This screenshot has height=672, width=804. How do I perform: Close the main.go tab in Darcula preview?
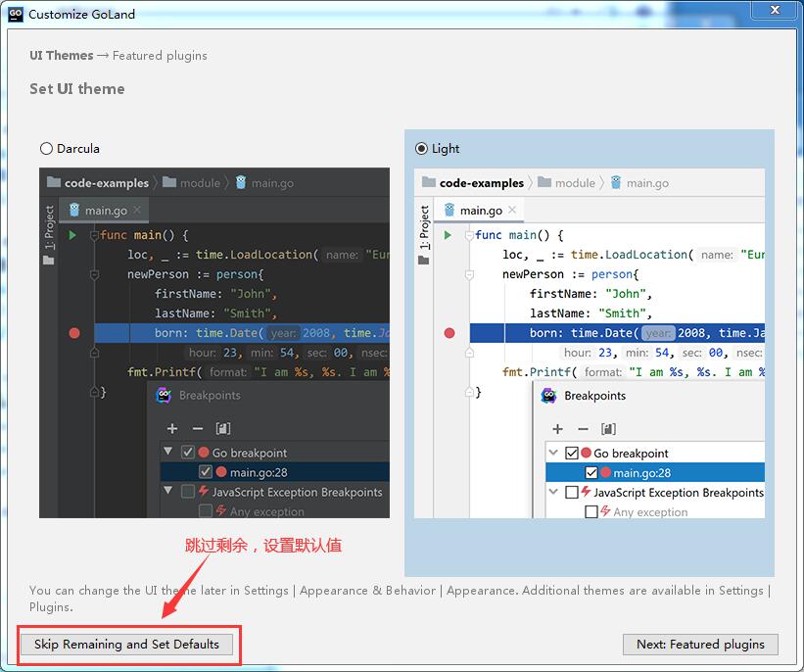tap(137, 210)
